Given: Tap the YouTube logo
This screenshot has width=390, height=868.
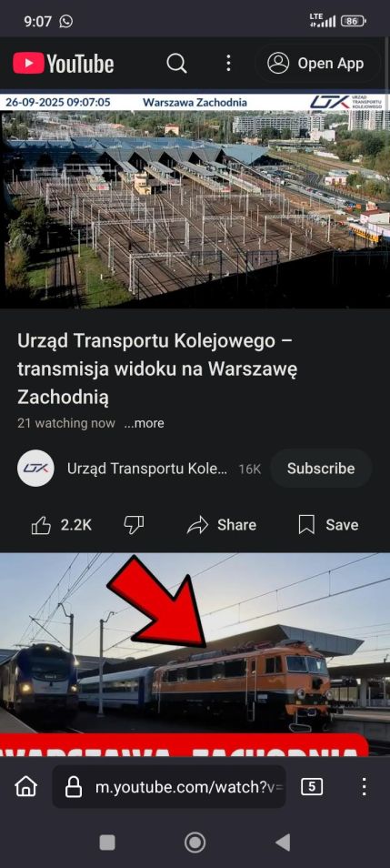Looking at the screenshot, I should click(63, 63).
